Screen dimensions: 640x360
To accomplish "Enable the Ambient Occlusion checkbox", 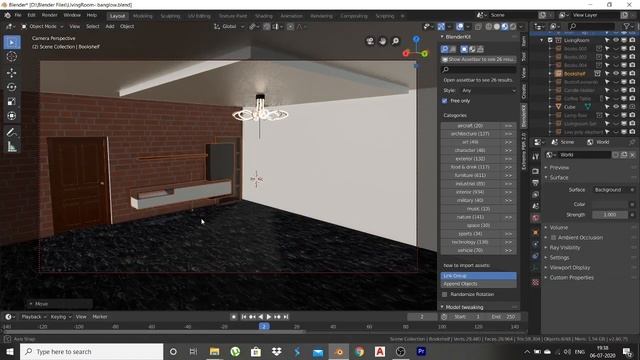I will pyautogui.click(x=553, y=238).
